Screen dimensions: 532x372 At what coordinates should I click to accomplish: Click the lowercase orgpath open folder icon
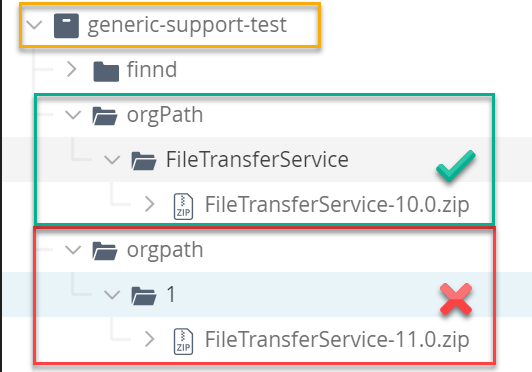(x=105, y=251)
